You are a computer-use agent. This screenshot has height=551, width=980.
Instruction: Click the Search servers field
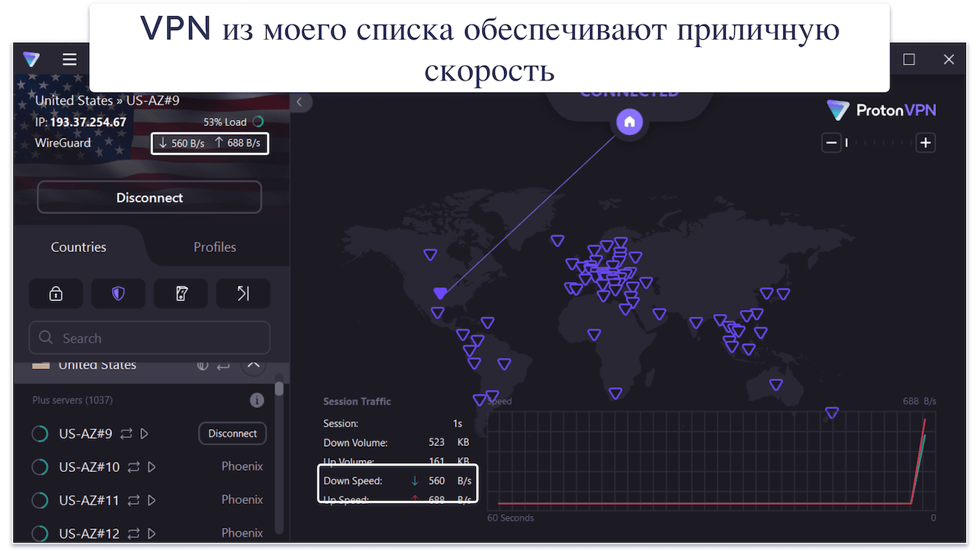149,338
